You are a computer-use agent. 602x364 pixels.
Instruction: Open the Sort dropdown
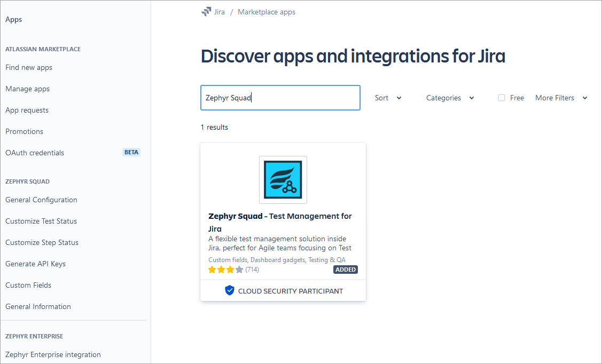point(388,98)
